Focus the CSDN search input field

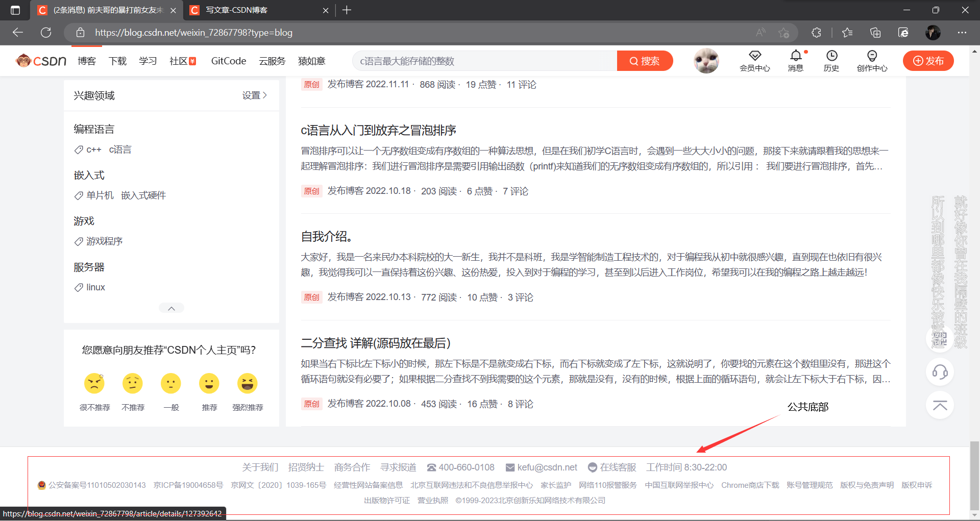[x=485, y=61]
